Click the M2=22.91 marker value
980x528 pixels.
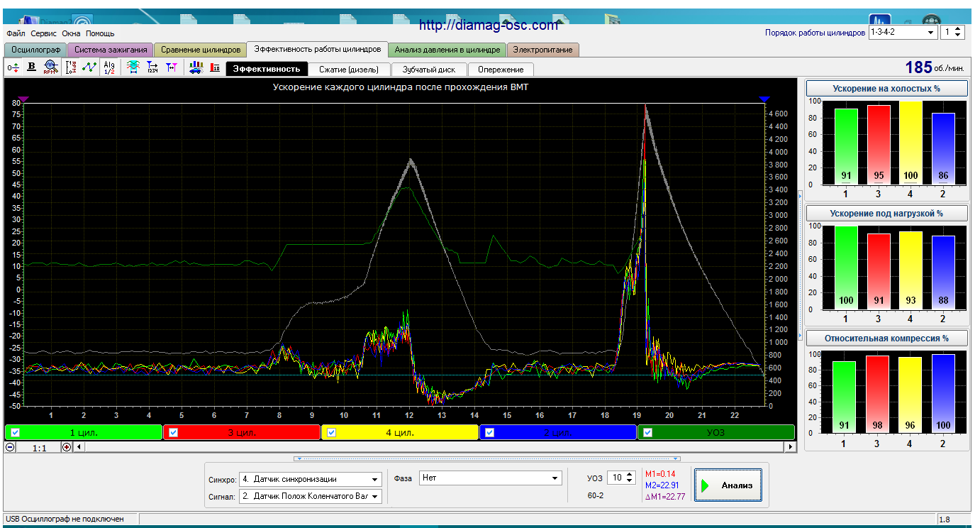pyautogui.click(x=664, y=485)
